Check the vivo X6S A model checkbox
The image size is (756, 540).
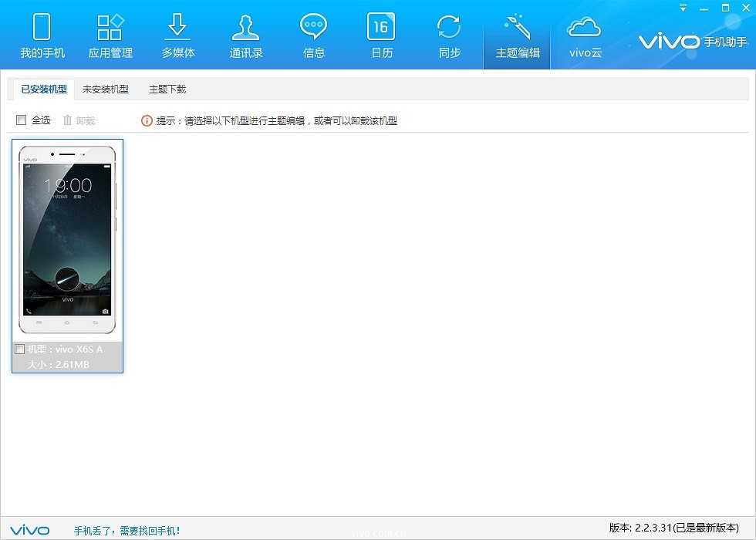pos(20,349)
